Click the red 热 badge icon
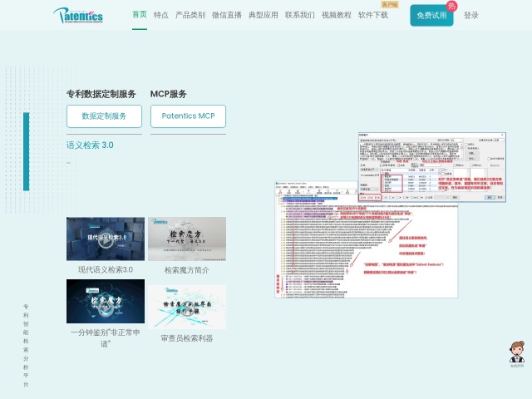 (451, 6)
